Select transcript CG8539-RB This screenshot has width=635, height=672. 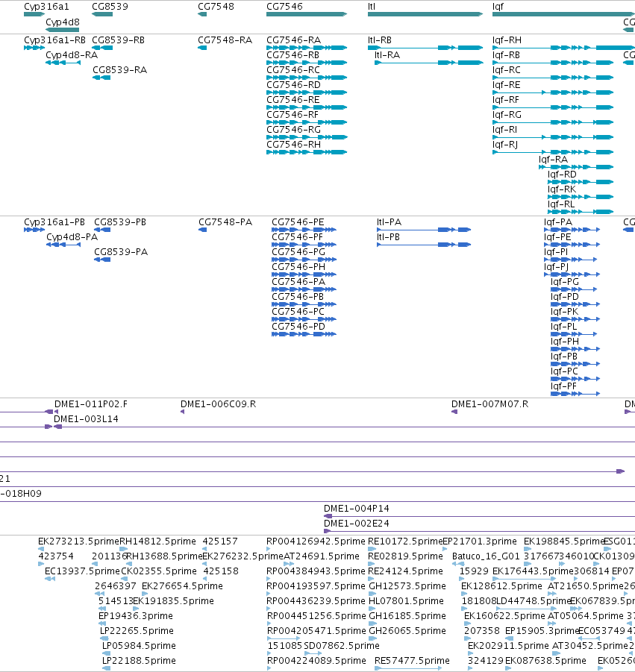point(119,40)
